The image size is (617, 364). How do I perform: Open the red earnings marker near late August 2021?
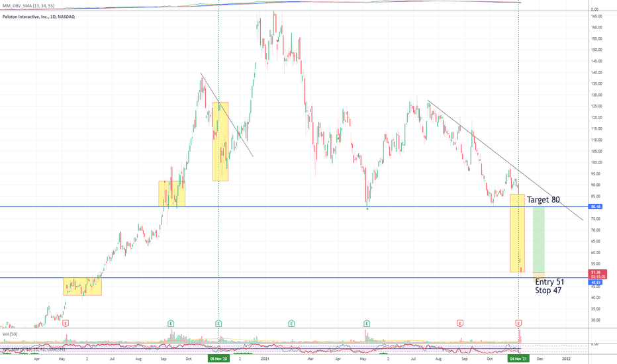pyautogui.click(x=459, y=324)
